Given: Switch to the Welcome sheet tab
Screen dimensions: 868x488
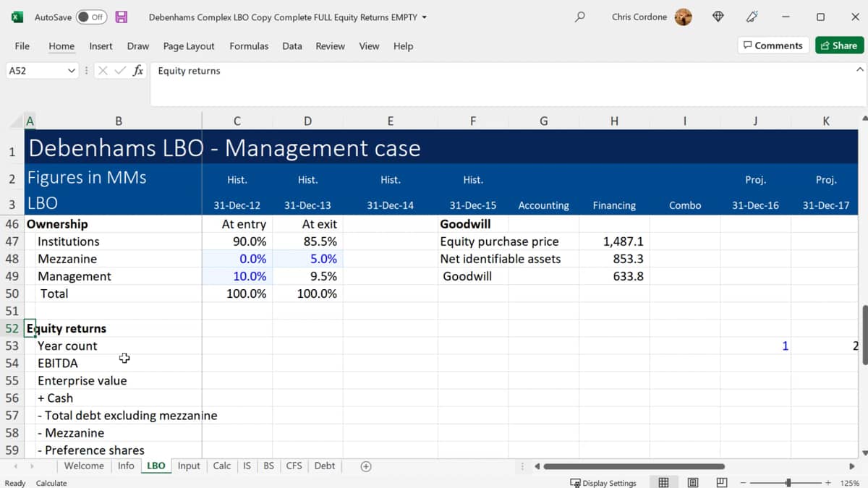Looking at the screenshot, I should click(84, 466).
